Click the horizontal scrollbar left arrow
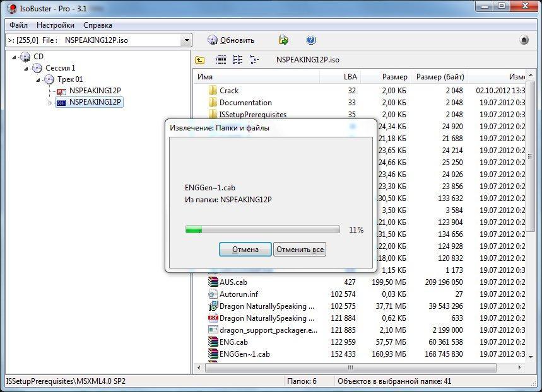The height and width of the screenshot is (392, 542). (x=198, y=367)
